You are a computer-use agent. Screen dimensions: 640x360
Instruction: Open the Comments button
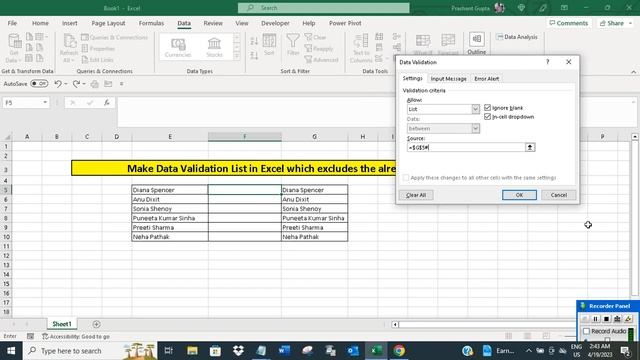tap(569, 23)
